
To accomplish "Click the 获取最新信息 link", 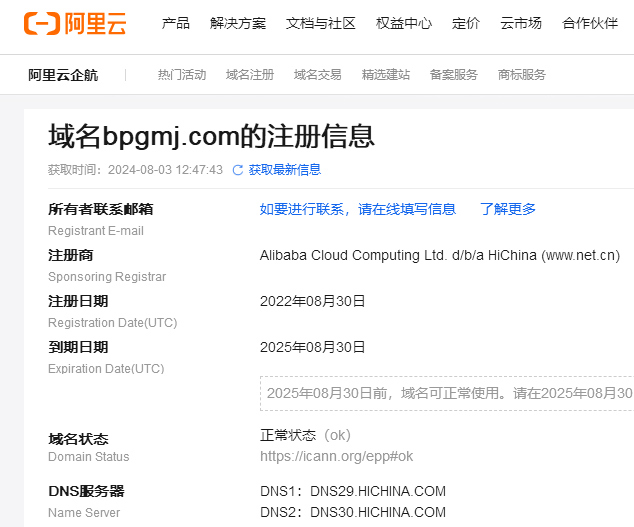I will pyautogui.click(x=285, y=170).
